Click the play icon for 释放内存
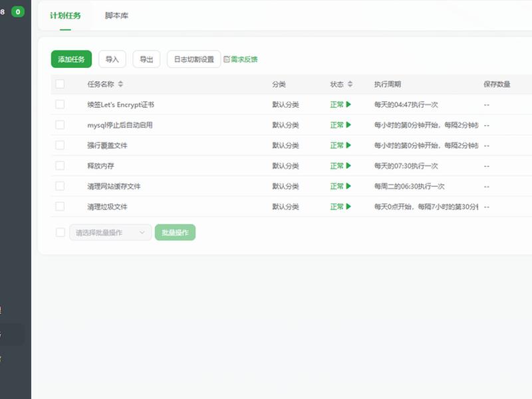Screen dimensions: 532x399 pos(348,166)
